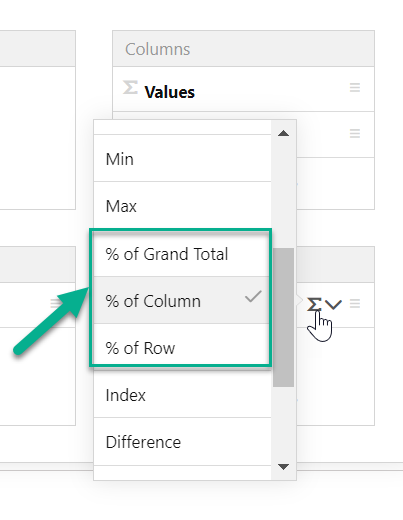
Task: Click the partially visible item above Min
Action: pyautogui.click(x=183, y=127)
